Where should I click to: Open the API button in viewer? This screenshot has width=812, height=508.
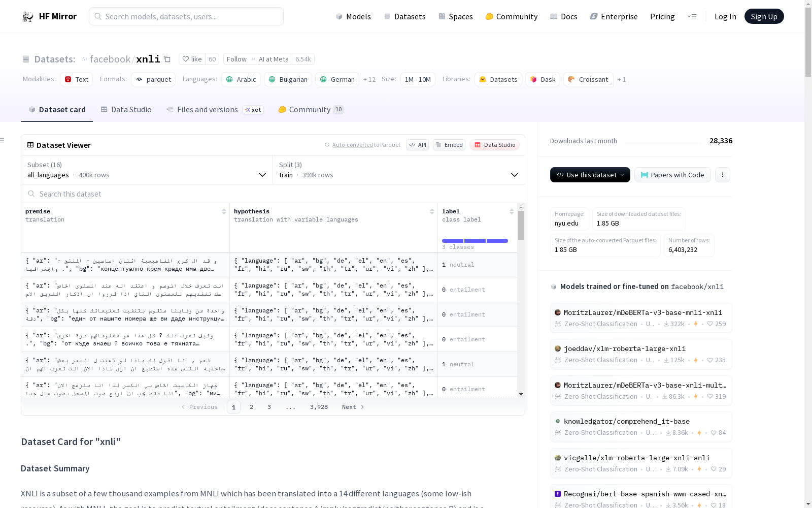418,145
